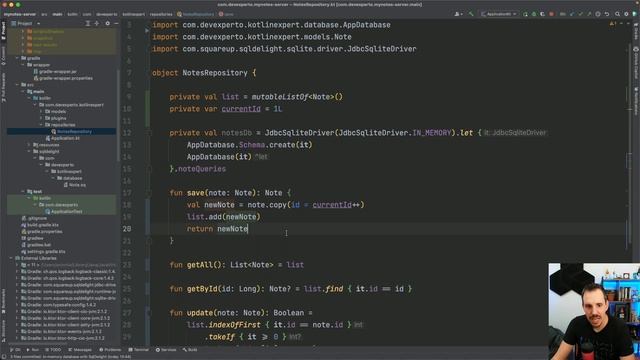Open the ApplicationKt run configuration dropdown

pyautogui.click(x=499, y=14)
